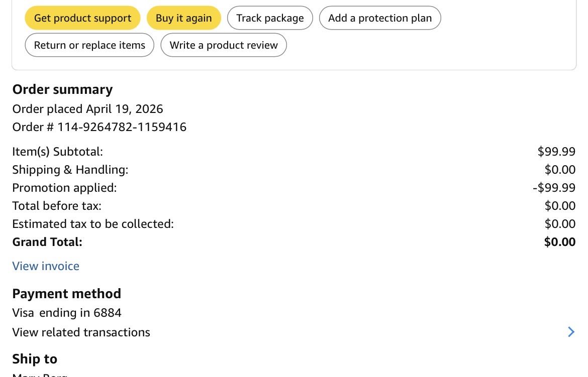Click the Buy it again button
This screenshot has height=377, width=588.
183,18
